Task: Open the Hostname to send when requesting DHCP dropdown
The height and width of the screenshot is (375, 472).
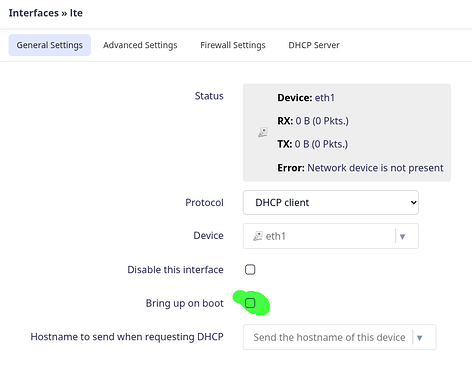Action: coord(339,337)
